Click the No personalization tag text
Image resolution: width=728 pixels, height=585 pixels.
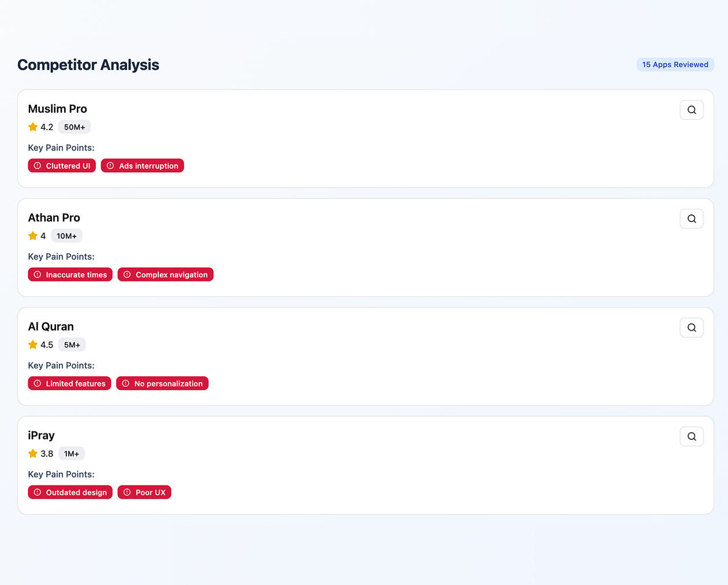(169, 383)
